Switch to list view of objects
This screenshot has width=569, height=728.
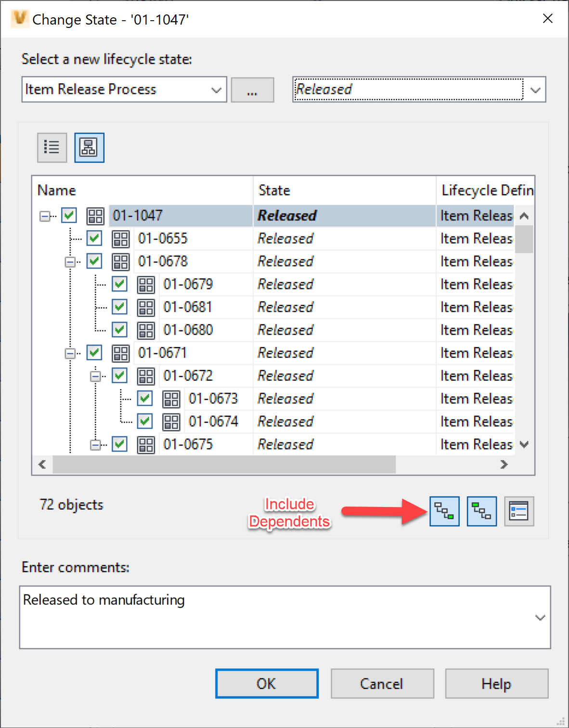51,147
